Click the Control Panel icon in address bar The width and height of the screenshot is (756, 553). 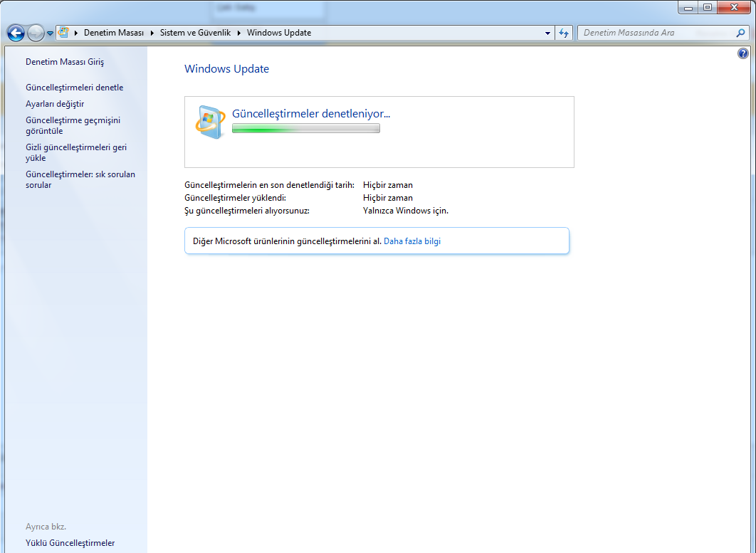pos(63,33)
